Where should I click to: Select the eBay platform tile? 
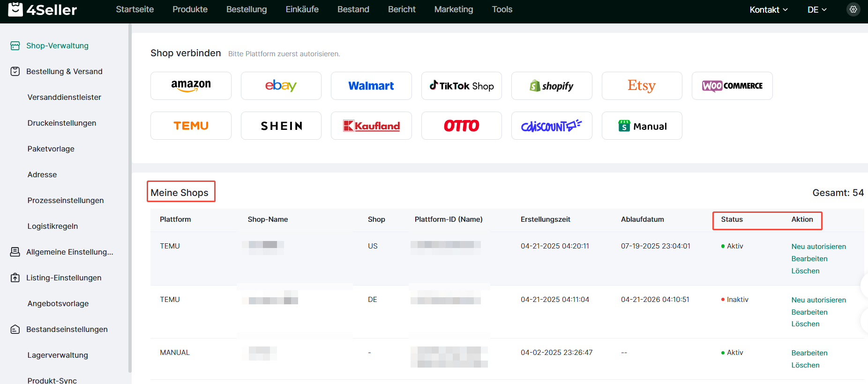tap(281, 86)
